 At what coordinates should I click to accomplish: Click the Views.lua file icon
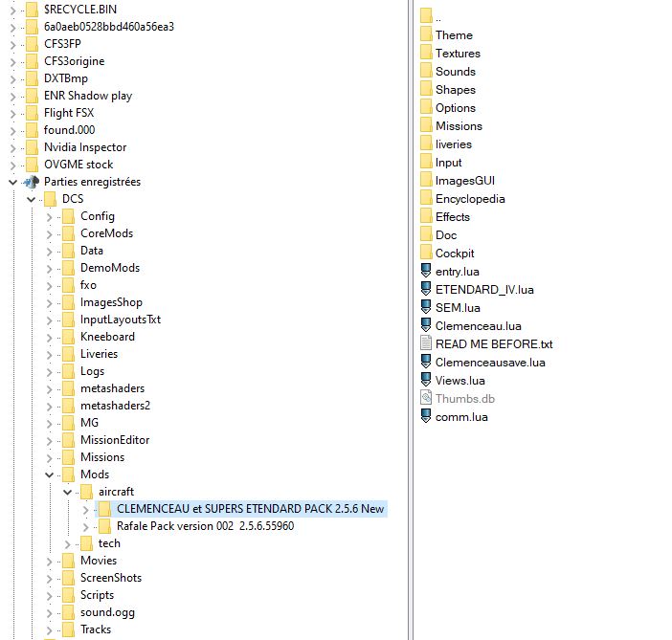click(x=426, y=381)
